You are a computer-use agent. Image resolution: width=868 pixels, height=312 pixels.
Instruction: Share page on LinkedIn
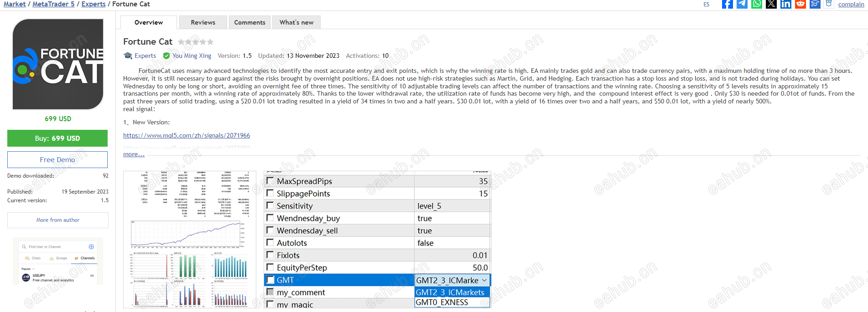point(786,4)
